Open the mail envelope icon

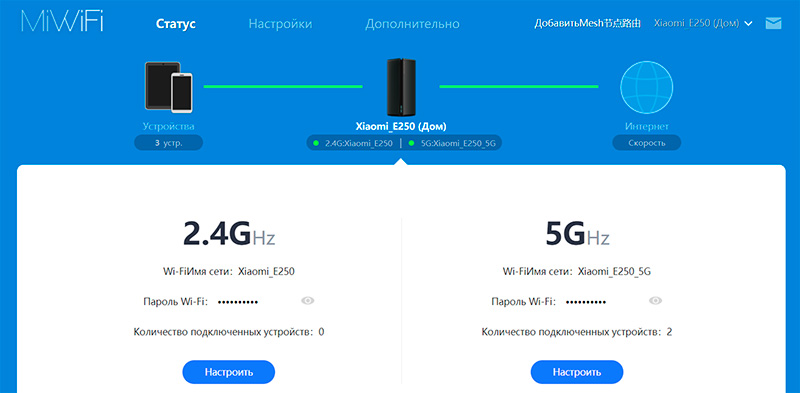(x=773, y=23)
